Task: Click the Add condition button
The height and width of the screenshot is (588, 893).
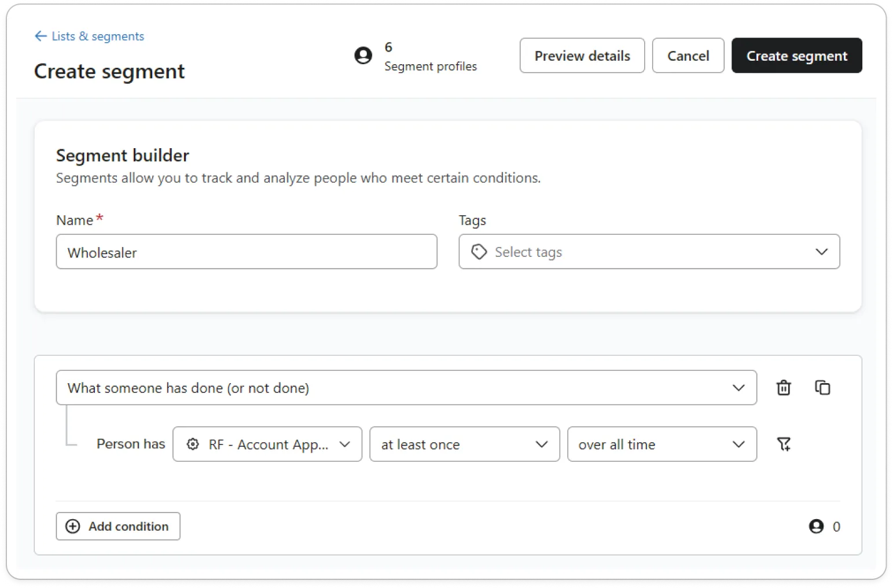Action: point(118,526)
